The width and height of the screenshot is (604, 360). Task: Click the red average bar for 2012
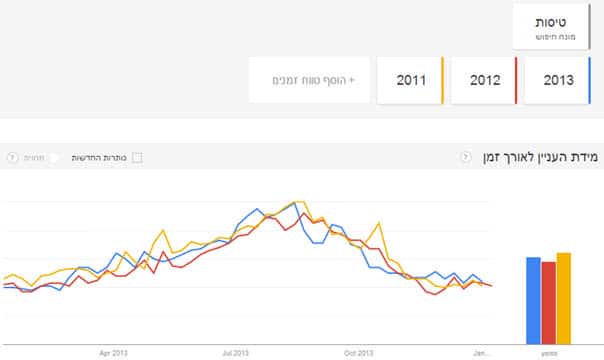549,303
